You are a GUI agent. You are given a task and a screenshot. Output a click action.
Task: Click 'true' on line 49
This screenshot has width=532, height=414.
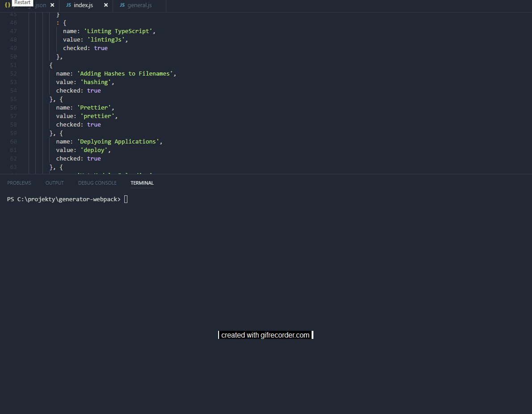tap(101, 48)
